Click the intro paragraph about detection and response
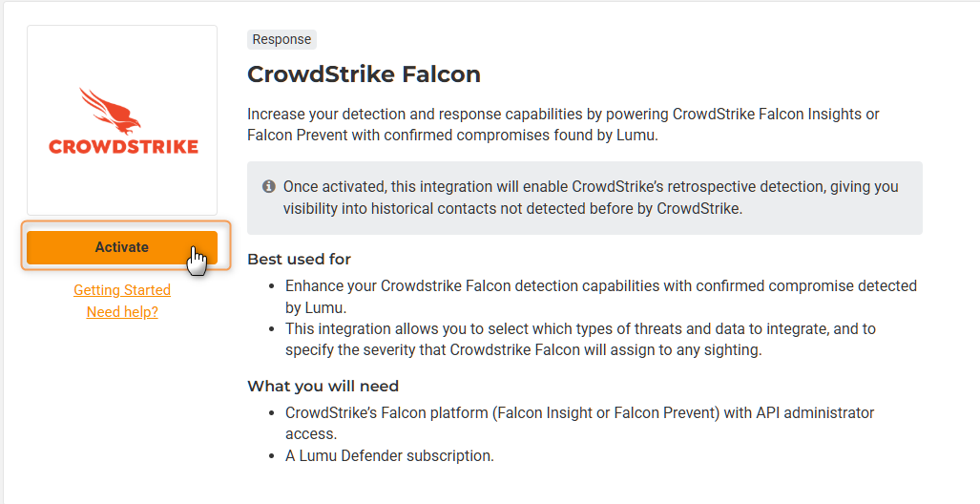 pos(563,124)
